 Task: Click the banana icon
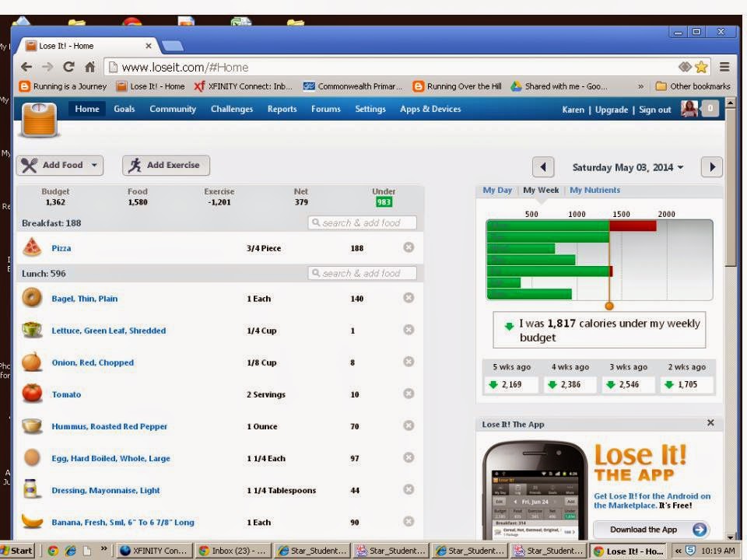(x=32, y=521)
